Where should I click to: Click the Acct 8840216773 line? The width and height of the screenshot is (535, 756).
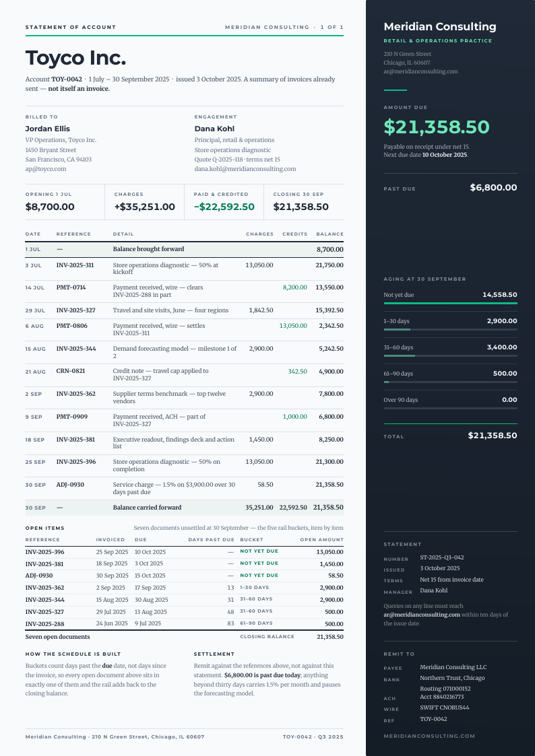442,697
